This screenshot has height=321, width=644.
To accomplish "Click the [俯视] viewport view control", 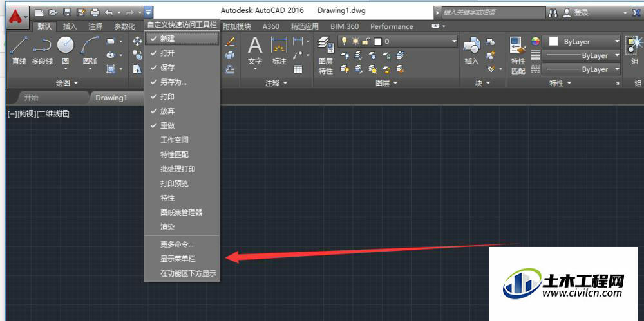I will [x=26, y=114].
